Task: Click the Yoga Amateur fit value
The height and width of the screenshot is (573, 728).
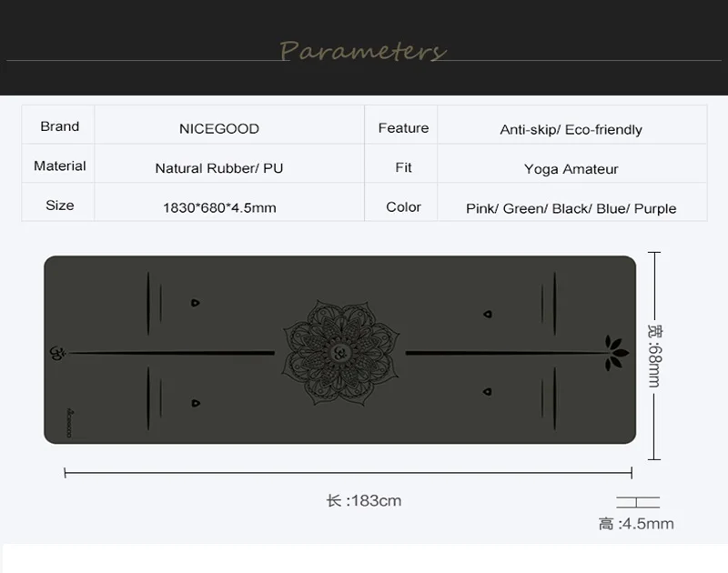Action: pos(571,168)
